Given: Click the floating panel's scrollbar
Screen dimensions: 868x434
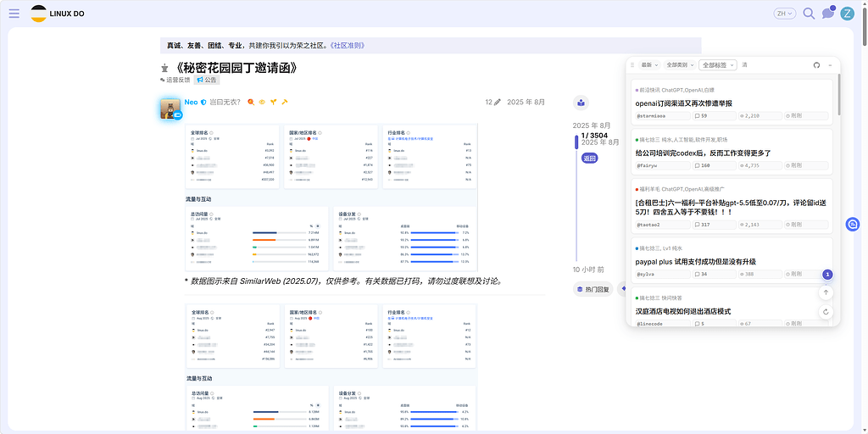Looking at the screenshot, I should coord(838,94).
